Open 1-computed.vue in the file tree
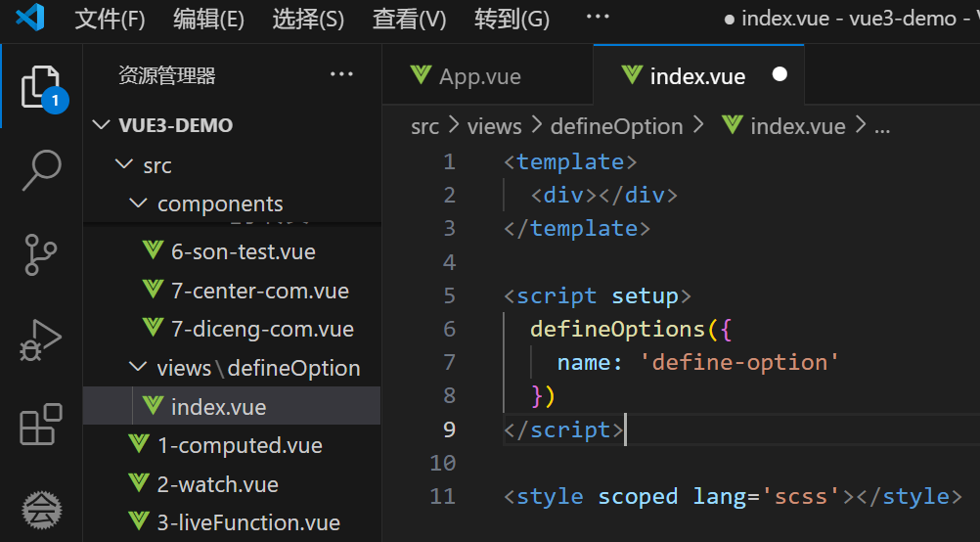This screenshot has height=542, width=980. (240, 445)
